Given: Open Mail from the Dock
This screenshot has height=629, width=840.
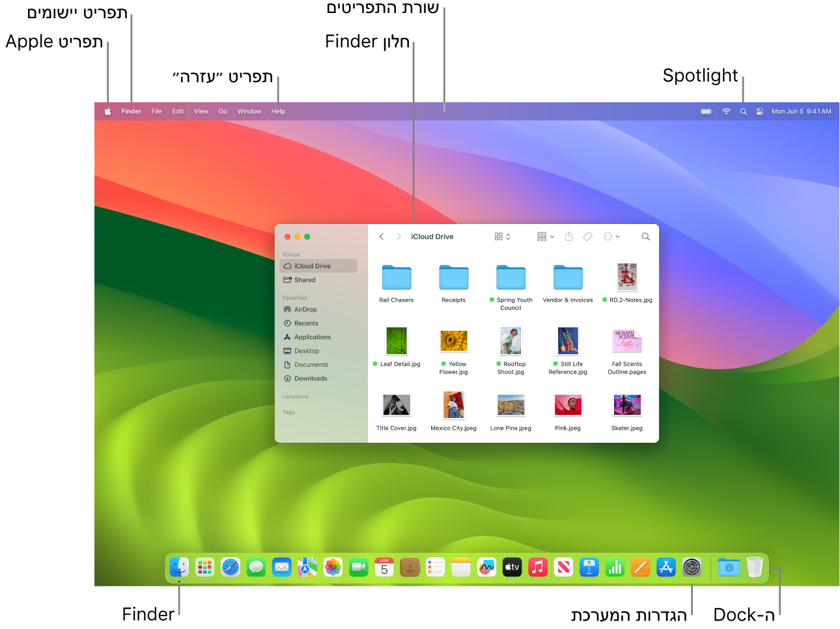Looking at the screenshot, I should coord(281,567).
